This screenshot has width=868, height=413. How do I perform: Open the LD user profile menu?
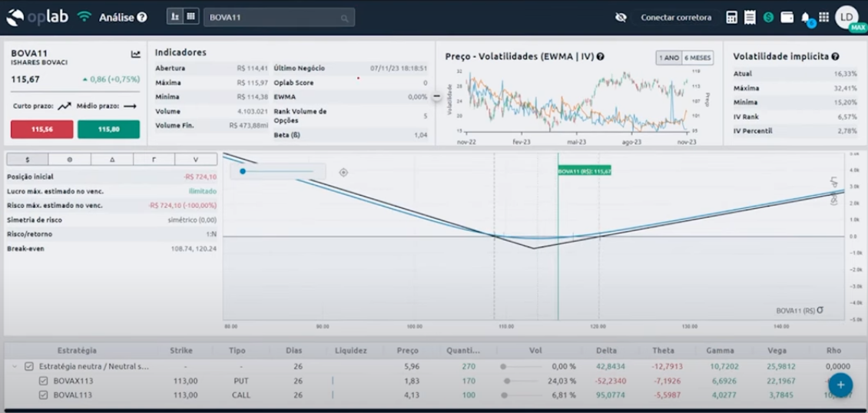pos(846,17)
